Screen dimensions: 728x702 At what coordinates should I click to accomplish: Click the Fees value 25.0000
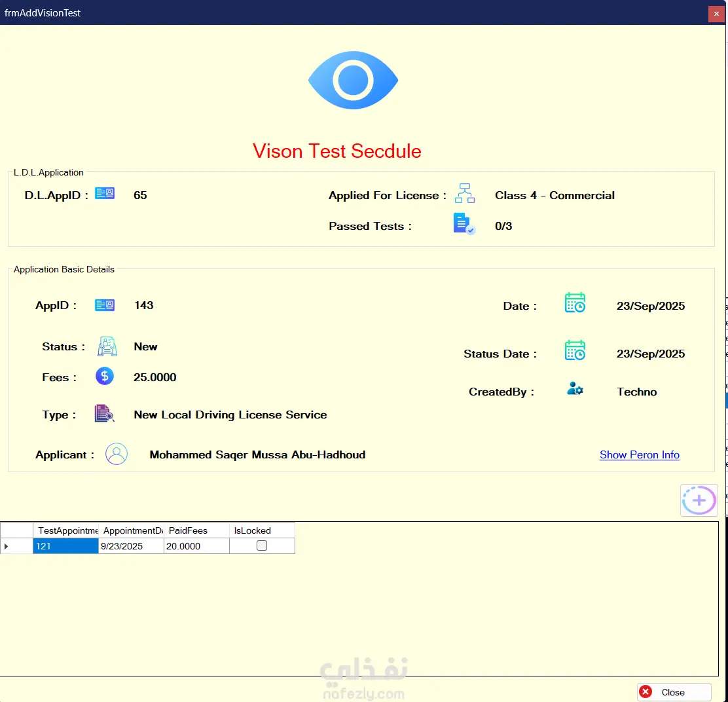tap(155, 377)
